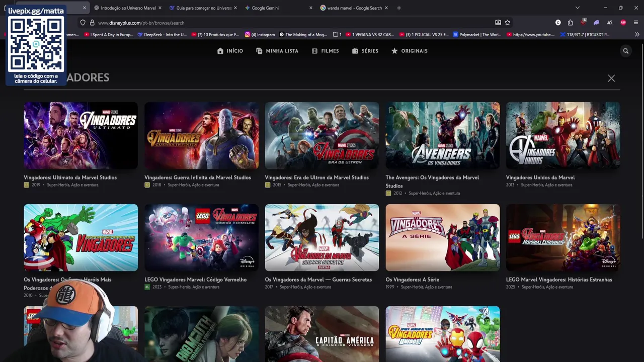Screen dimensions: 644x362
Task: Open DeepSeek - Into the U... bookmark
Action: tap(162, 35)
